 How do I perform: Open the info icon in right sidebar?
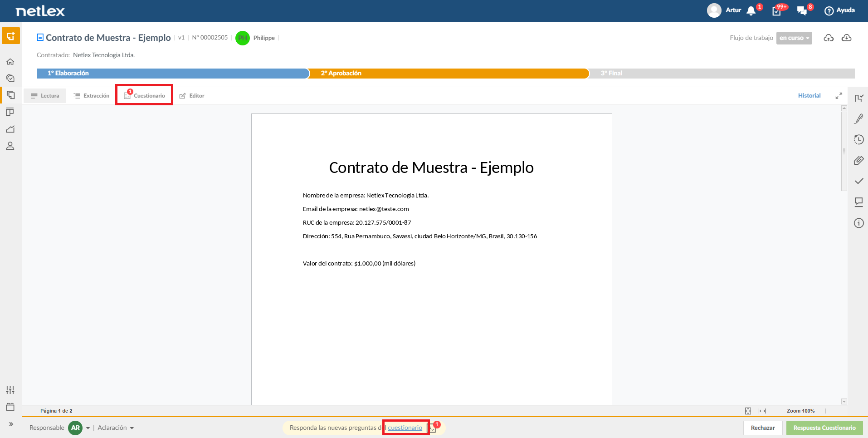858,223
